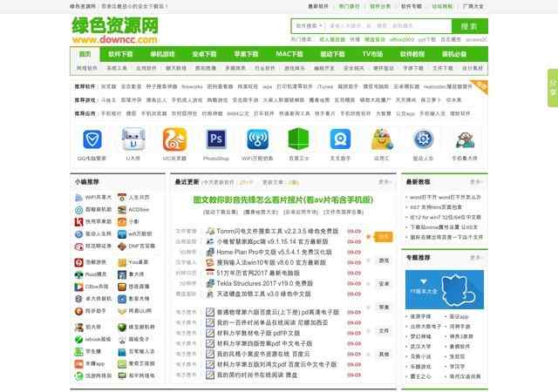
Task: Click 更多 link in 专题推荐 panel
Action: (x=476, y=258)
